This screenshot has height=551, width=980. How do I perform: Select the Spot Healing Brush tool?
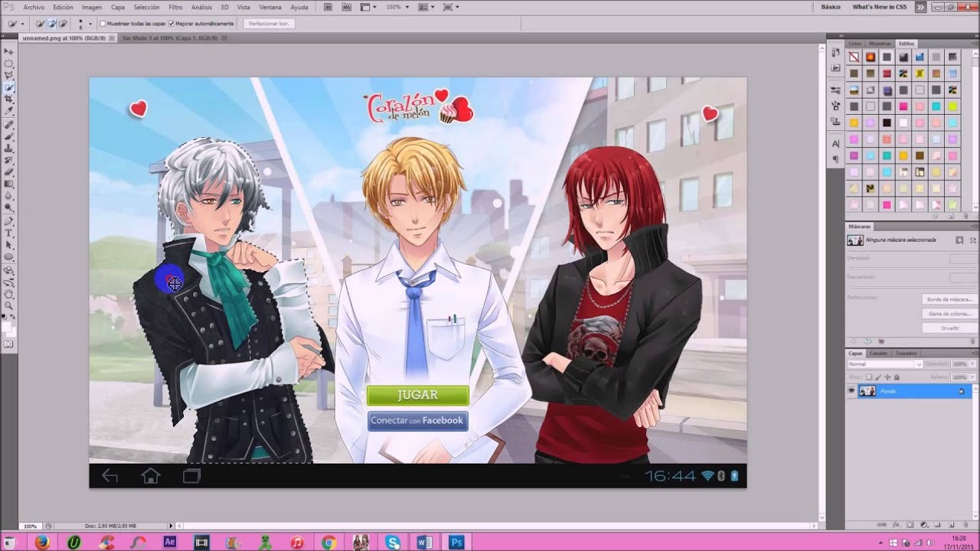pos(9,123)
